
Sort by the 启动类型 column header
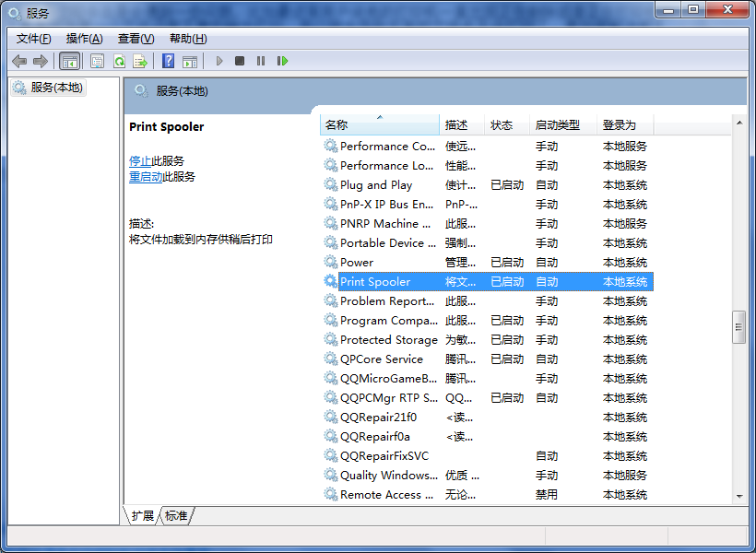(x=563, y=124)
